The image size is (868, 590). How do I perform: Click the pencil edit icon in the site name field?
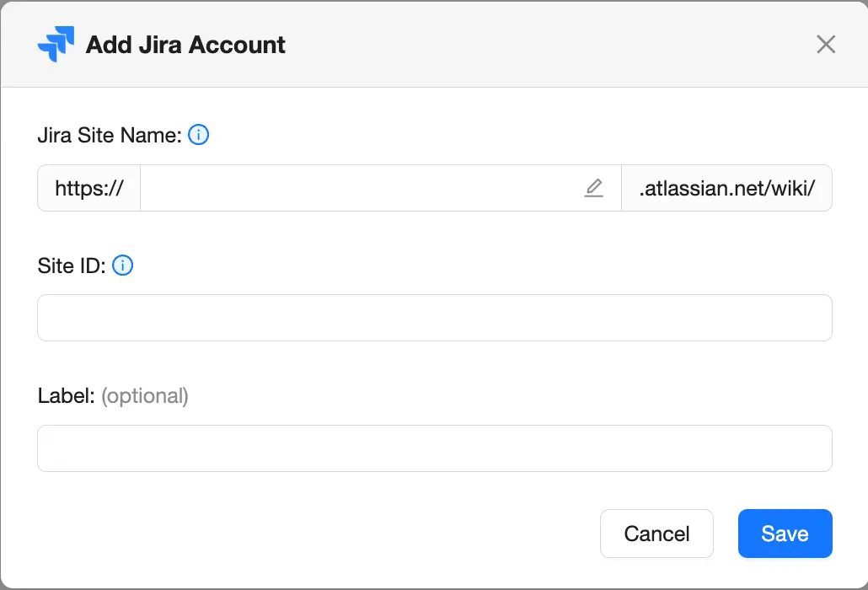(x=593, y=188)
